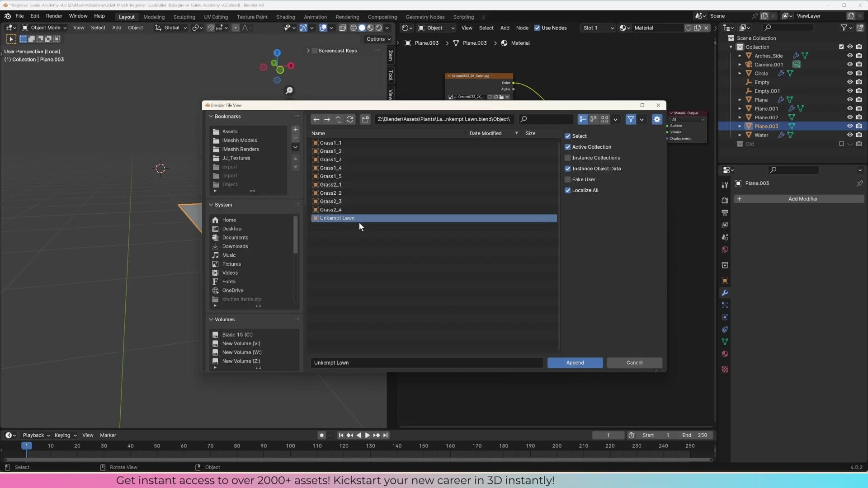This screenshot has height=488, width=868.
Task: Uncheck the Localize All option
Action: pos(568,190)
